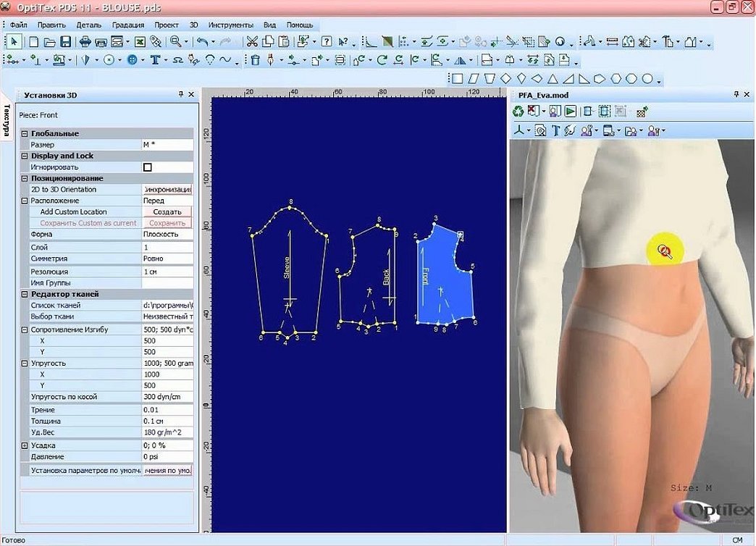Click the green recycle icon in 3D panel
Viewport: 756px width, 546px height.
click(518, 112)
